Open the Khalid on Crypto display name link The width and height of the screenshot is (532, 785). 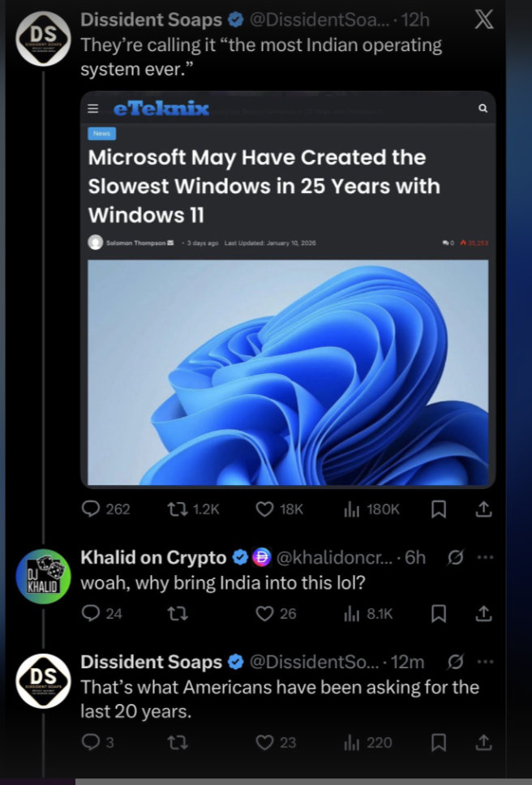click(153, 557)
